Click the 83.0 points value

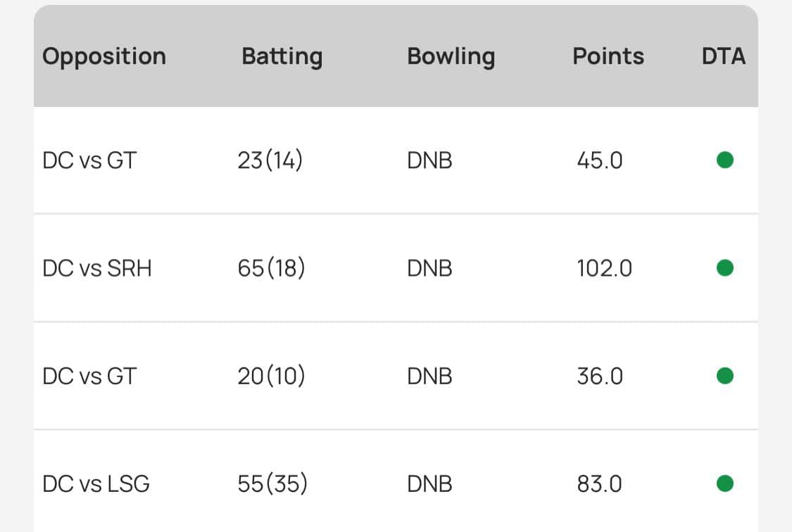pyautogui.click(x=600, y=484)
